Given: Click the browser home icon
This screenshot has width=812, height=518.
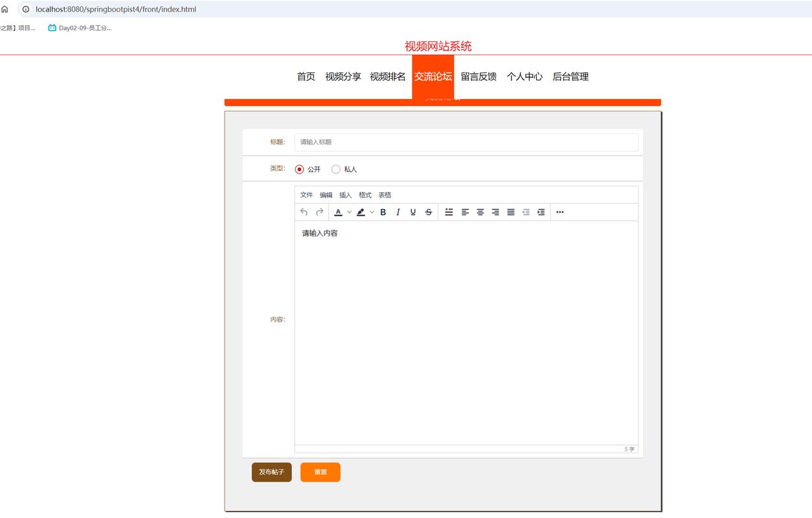Looking at the screenshot, I should pos(5,9).
